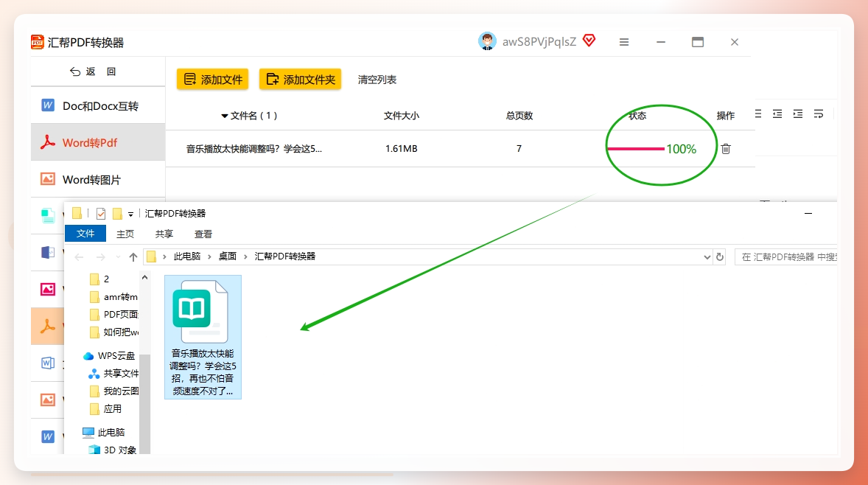The image size is (868, 485).
Task: Click the Explorer title bar folder icon
Action: (77, 213)
